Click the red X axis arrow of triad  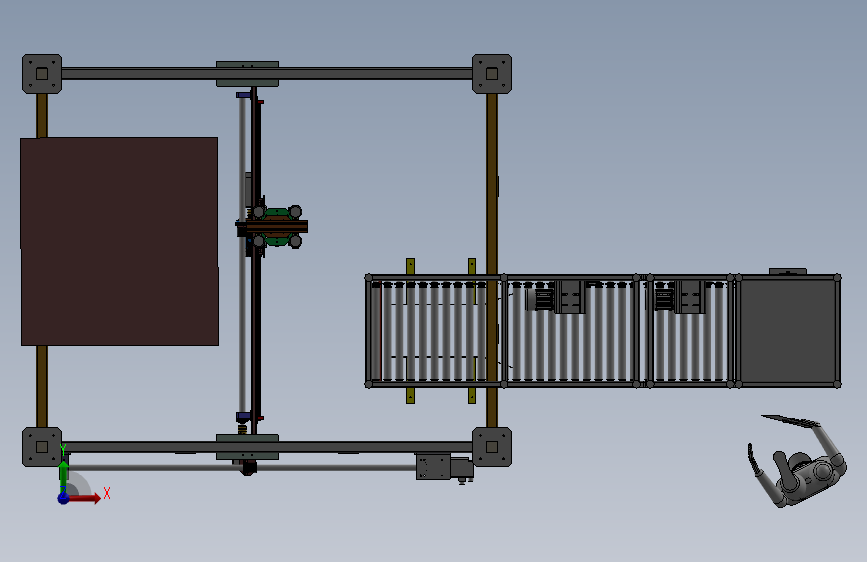(x=85, y=498)
